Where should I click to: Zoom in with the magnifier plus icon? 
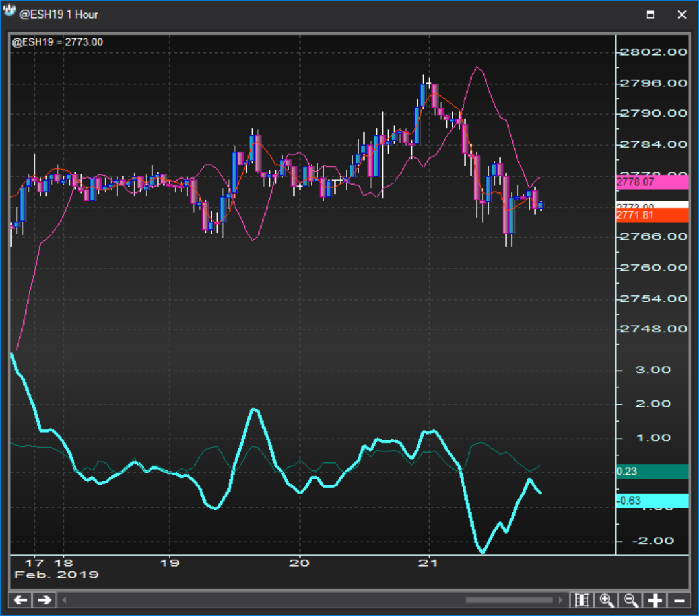606,600
